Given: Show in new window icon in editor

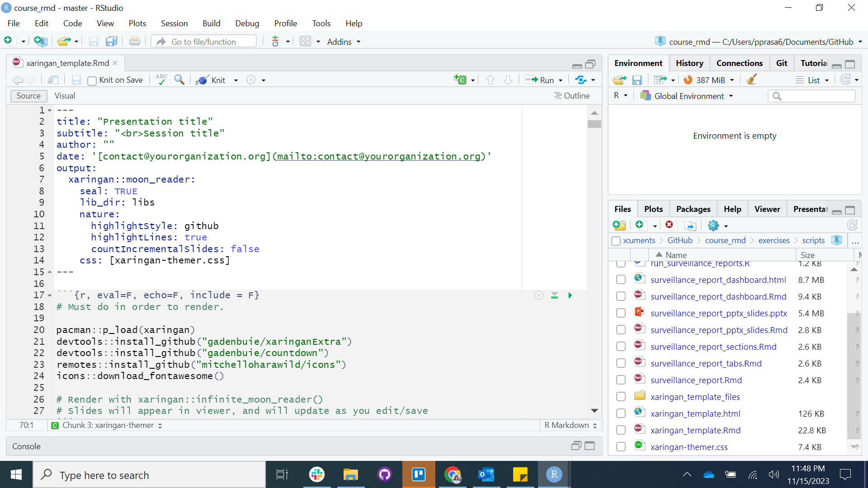Looking at the screenshot, I should tap(53, 80).
